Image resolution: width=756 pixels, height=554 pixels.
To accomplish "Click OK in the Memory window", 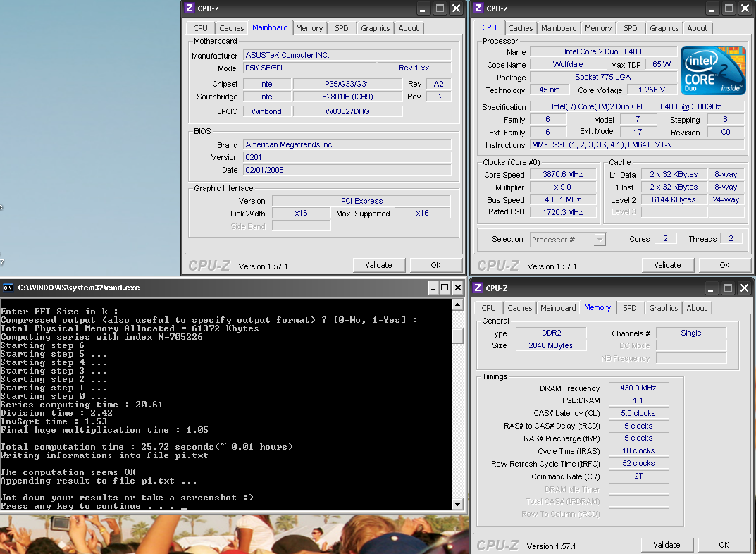I will (x=723, y=545).
